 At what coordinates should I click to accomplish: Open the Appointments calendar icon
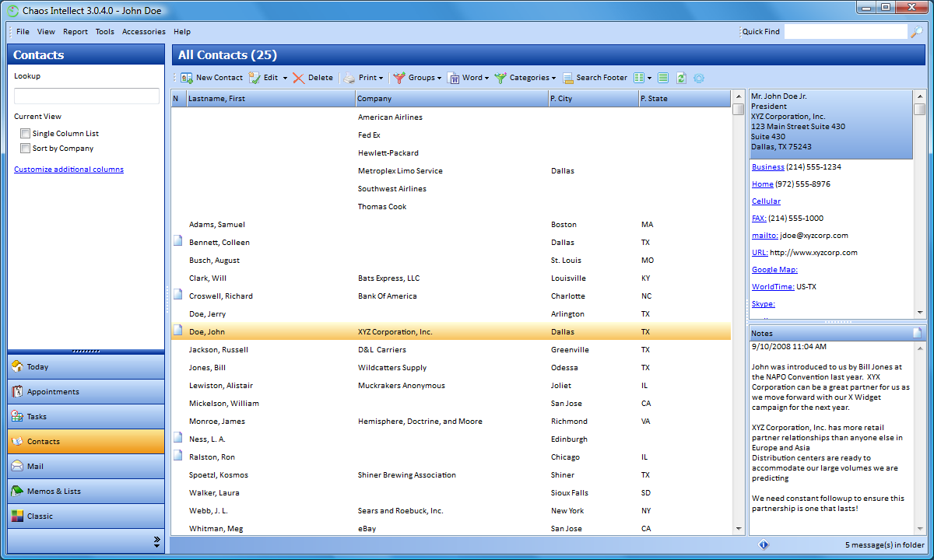click(17, 391)
